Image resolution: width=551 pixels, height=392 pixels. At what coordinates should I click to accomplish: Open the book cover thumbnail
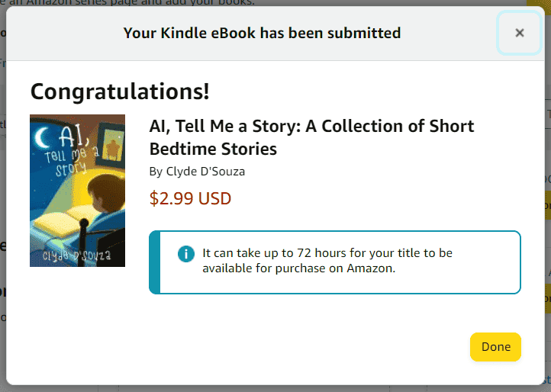click(x=77, y=191)
